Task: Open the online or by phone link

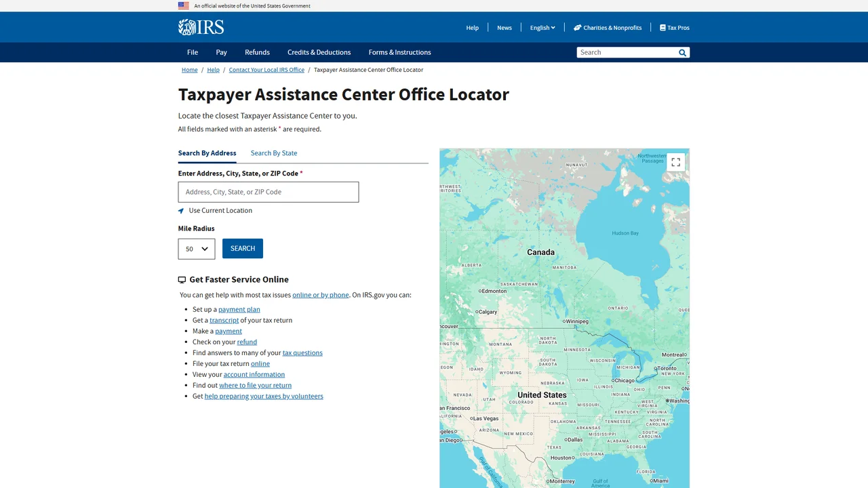Action: 321,295
